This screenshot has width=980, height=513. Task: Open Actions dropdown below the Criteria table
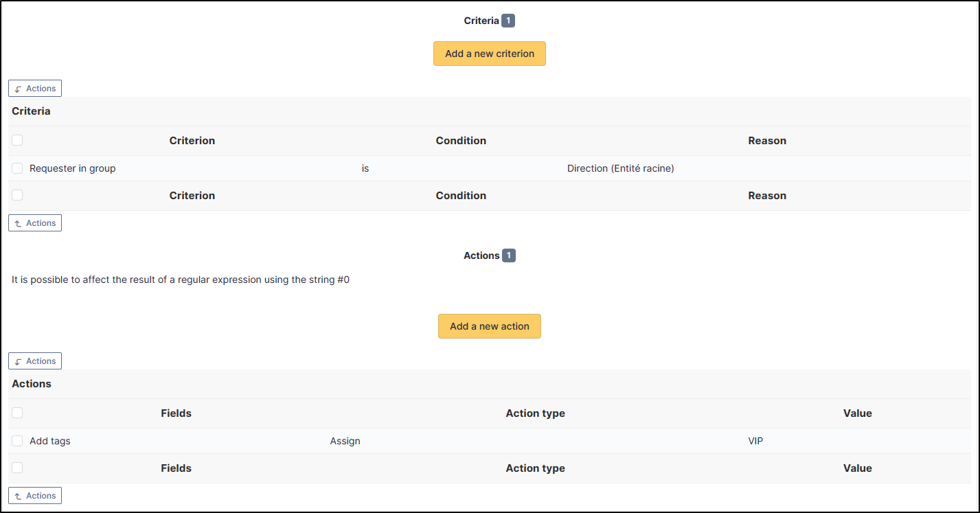35,223
